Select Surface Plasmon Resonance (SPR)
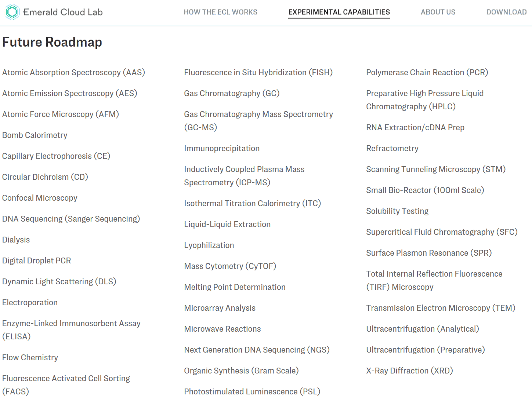The height and width of the screenshot is (401, 532). (429, 253)
